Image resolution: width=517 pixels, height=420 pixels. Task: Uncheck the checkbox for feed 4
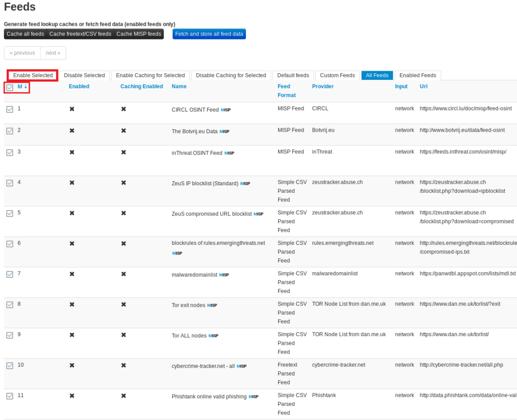tap(10, 183)
